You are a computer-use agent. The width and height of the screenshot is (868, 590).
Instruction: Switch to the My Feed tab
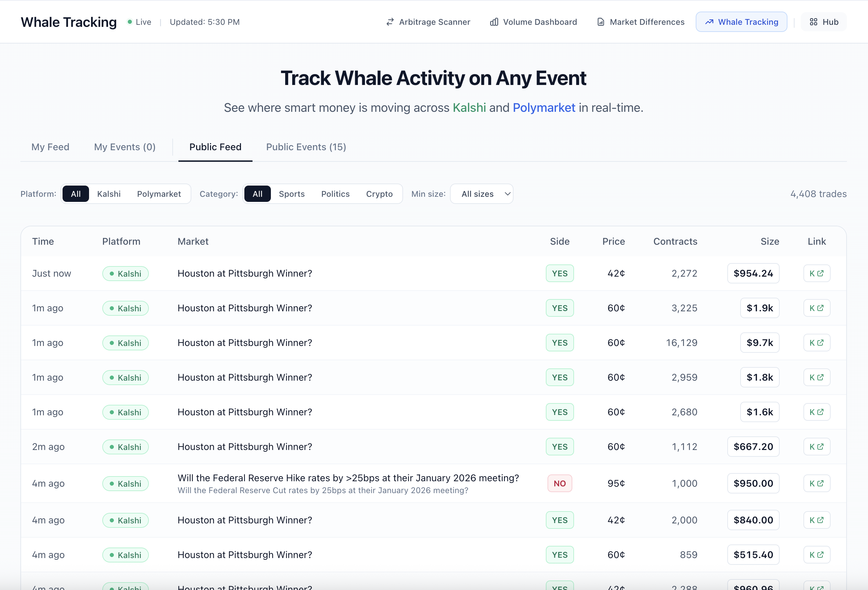(50, 147)
